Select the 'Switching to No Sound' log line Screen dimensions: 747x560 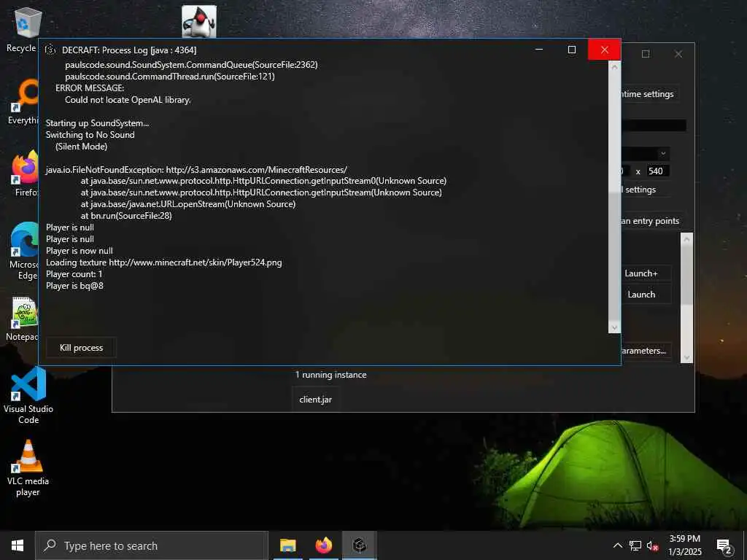pyautogui.click(x=90, y=135)
